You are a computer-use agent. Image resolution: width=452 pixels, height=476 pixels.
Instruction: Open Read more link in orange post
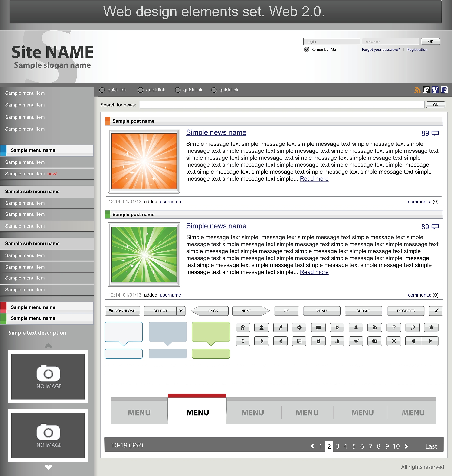point(314,179)
